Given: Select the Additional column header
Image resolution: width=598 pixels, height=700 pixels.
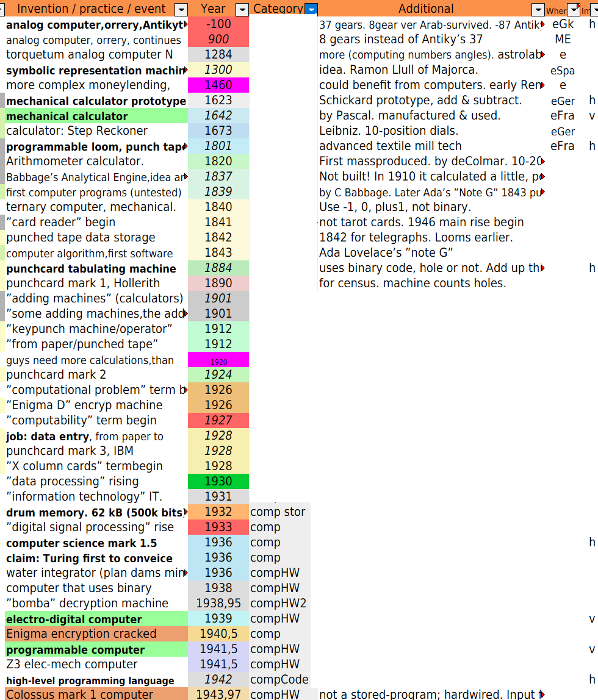Looking at the screenshot, I should 425,9.
